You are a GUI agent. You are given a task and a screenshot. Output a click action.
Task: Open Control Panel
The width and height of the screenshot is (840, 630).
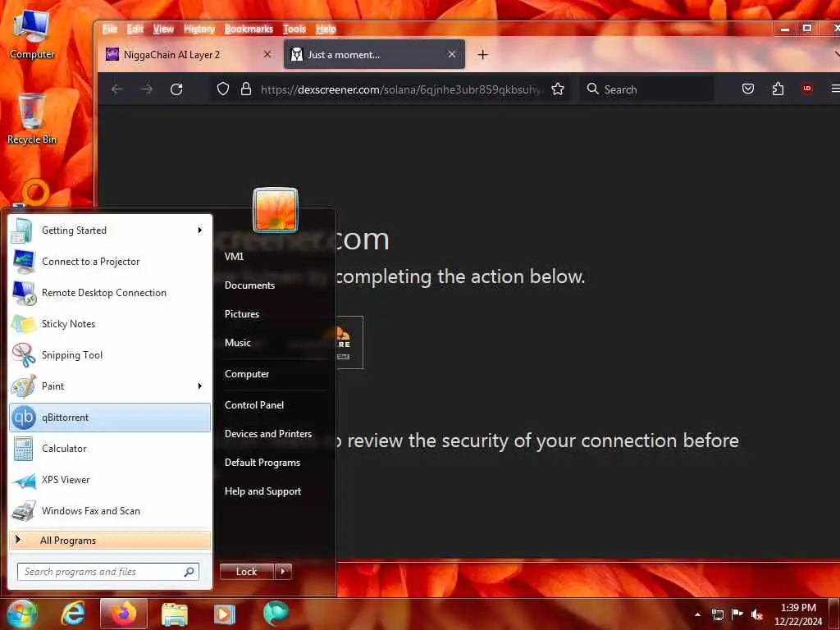pyautogui.click(x=254, y=405)
